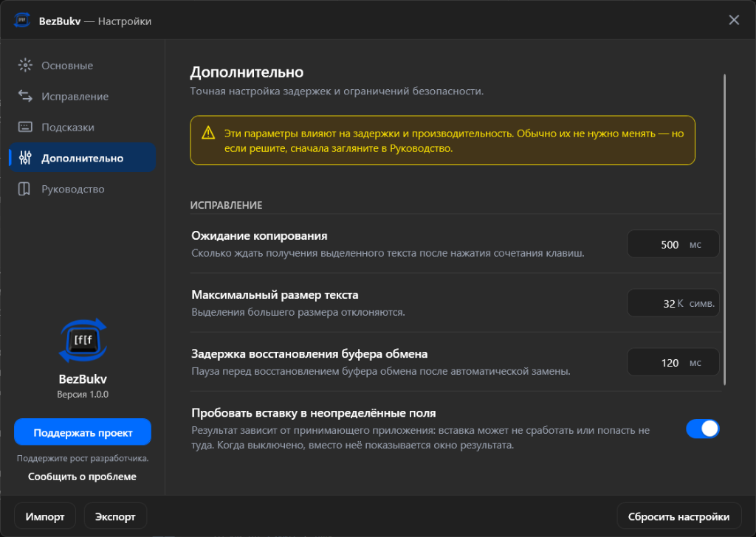Edit the Задержка восстановления буфера 120 мс field
The image size is (756, 537).
point(673,362)
